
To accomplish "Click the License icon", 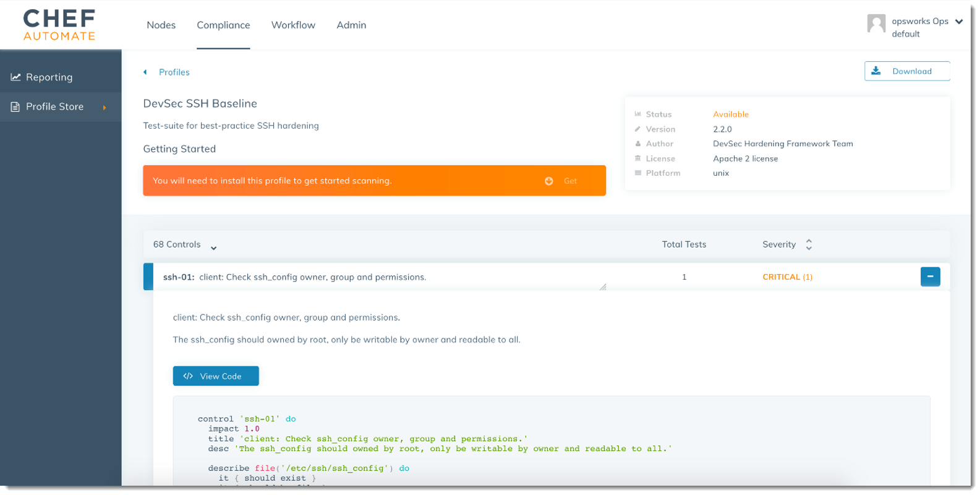I will tap(638, 158).
